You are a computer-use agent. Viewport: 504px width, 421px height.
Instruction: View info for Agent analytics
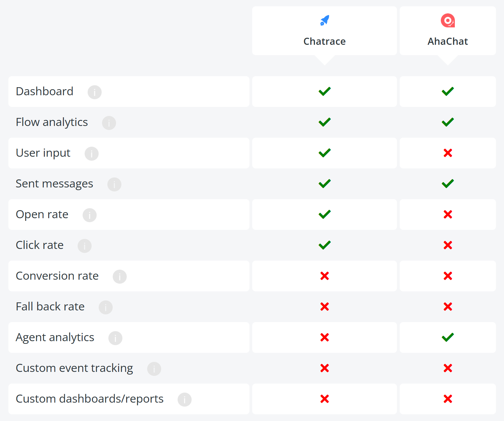pyautogui.click(x=115, y=338)
